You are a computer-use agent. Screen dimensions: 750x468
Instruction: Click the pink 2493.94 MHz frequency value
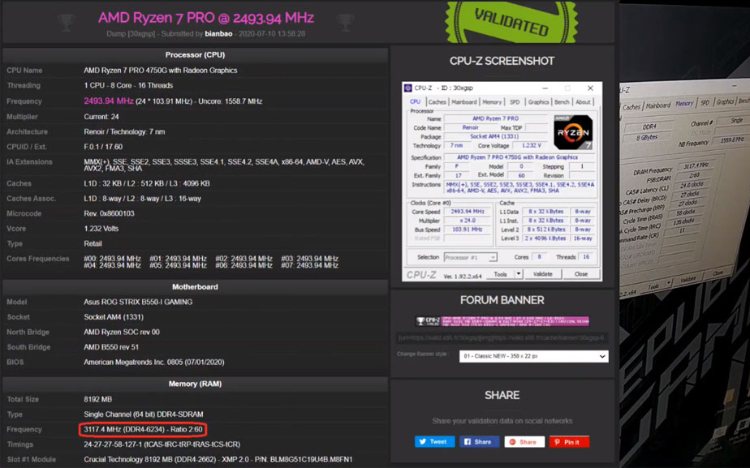pos(109,101)
